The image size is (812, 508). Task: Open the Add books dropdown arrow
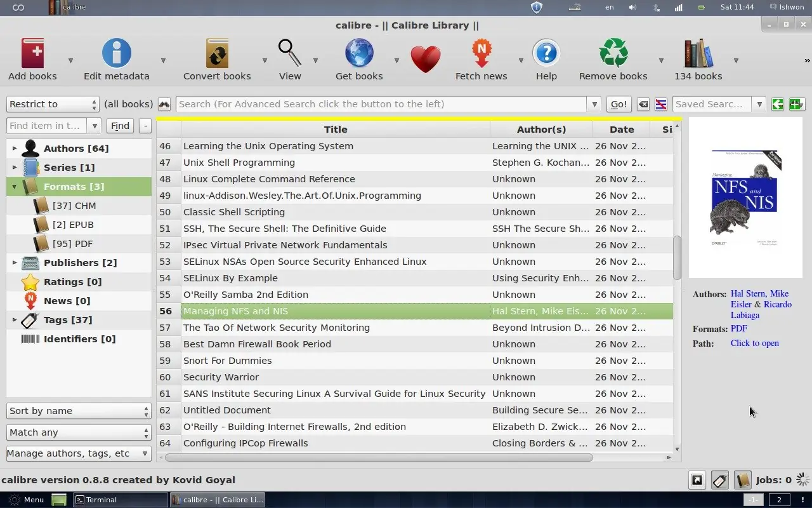(70, 61)
